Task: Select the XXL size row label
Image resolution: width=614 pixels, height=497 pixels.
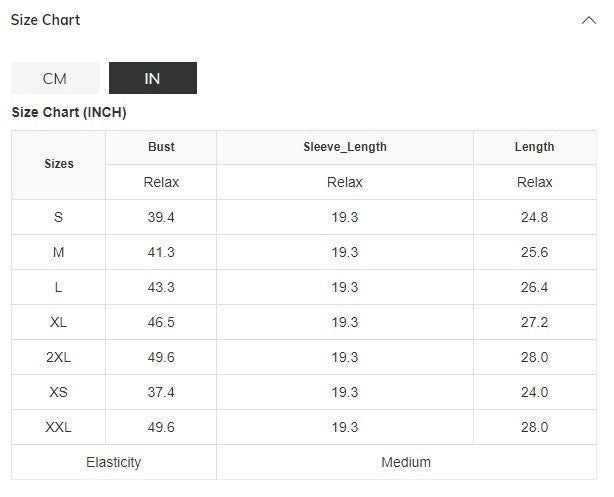Action: tap(59, 427)
